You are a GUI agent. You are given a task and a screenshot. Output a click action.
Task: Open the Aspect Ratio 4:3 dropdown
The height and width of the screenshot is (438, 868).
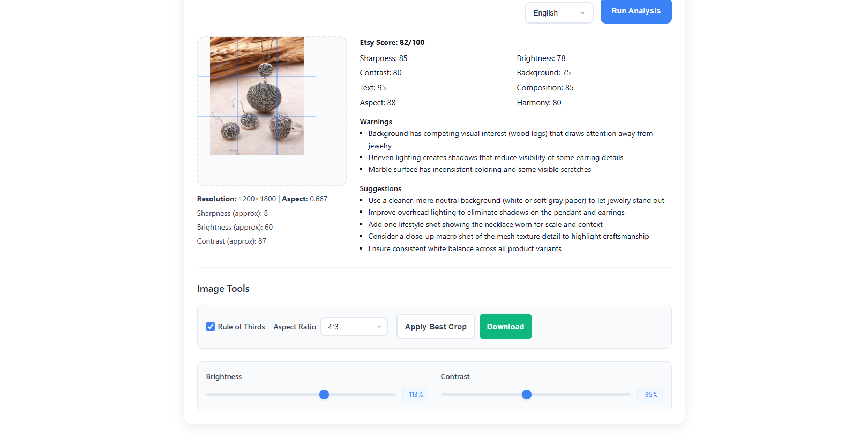click(354, 327)
